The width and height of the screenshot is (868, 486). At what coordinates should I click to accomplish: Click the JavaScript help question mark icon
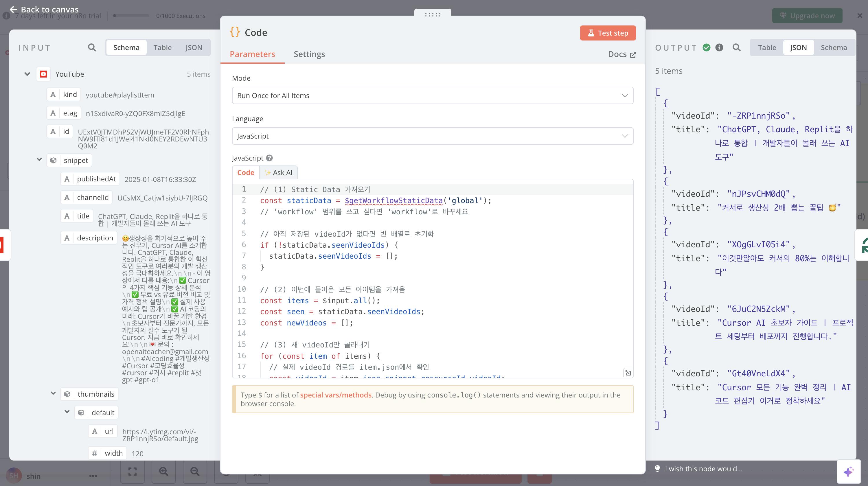click(x=269, y=158)
